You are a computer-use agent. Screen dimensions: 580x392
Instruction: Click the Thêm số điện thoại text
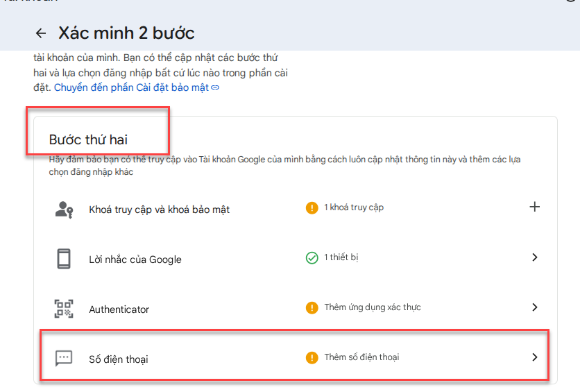pos(361,357)
